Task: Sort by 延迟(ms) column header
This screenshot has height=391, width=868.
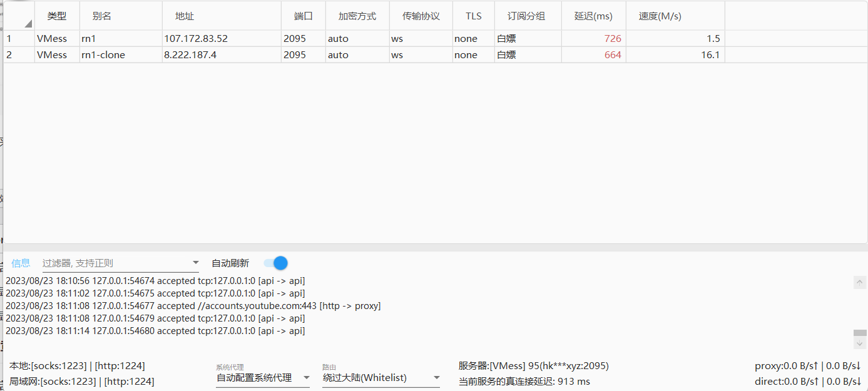Action: 593,16
